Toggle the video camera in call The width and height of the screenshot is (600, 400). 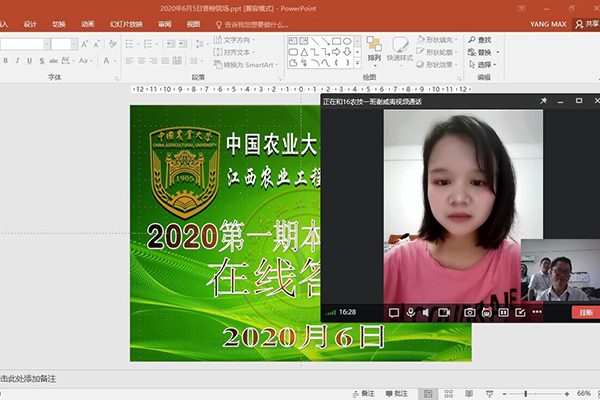[444, 312]
